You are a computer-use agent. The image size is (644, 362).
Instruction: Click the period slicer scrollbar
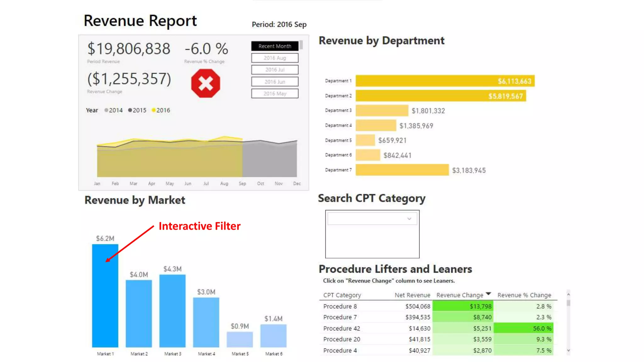[301, 45]
